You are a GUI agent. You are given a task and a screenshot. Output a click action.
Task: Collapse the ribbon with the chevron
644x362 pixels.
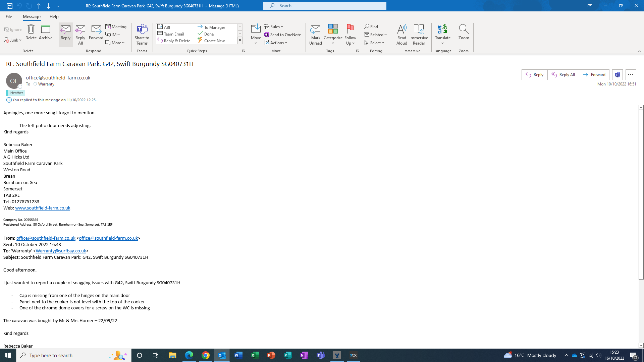coord(639,51)
